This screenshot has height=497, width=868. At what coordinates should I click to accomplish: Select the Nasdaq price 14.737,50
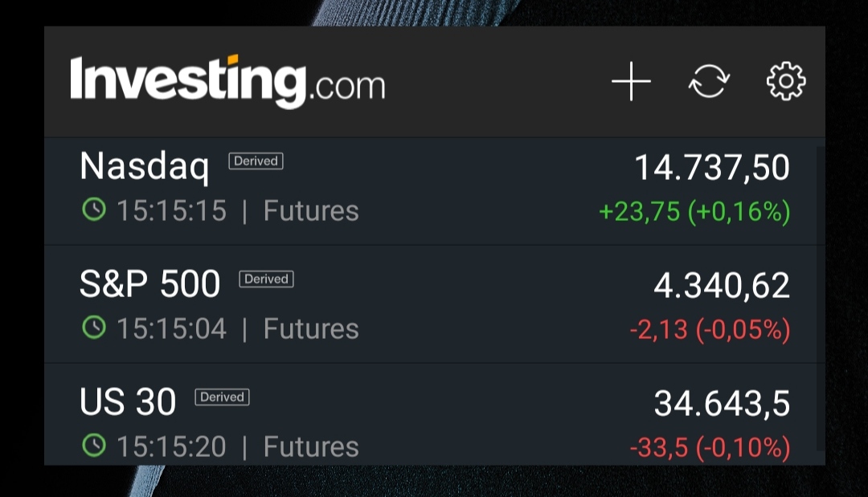coord(711,168)
